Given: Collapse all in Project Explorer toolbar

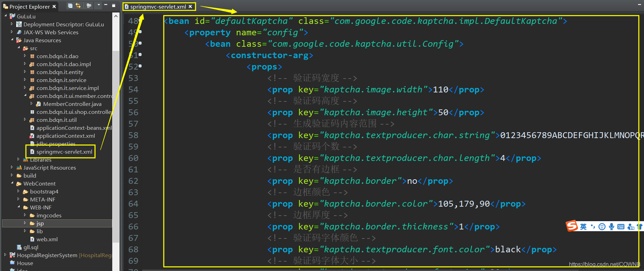Looking at the screenshot, I should (70, 6).
